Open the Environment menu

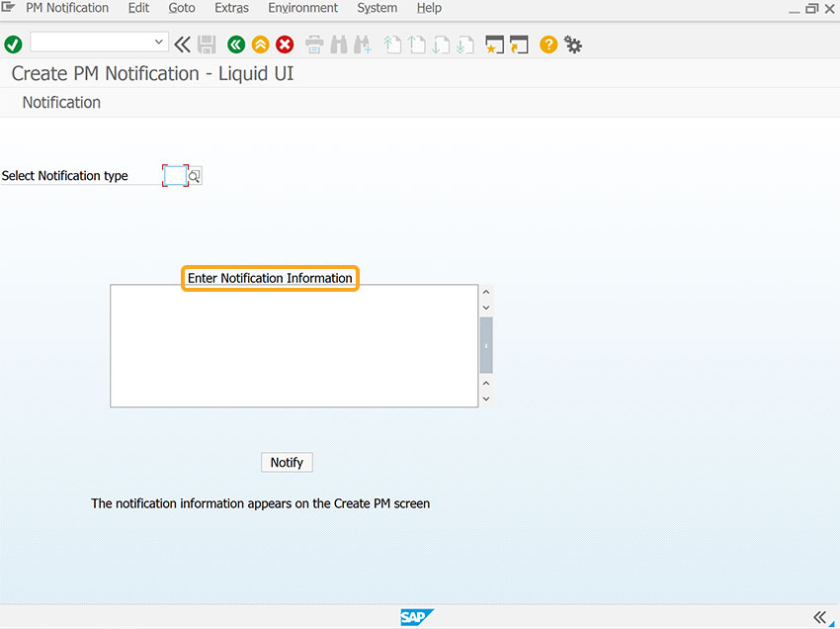[302, 8]
